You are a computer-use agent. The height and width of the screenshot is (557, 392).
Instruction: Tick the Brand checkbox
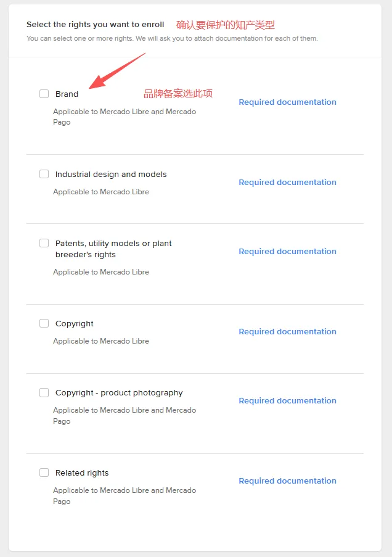(x=44, y=94)
